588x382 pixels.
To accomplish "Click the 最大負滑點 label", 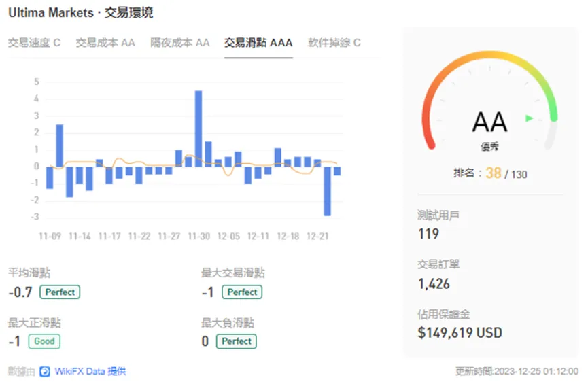I will [228, 323].
